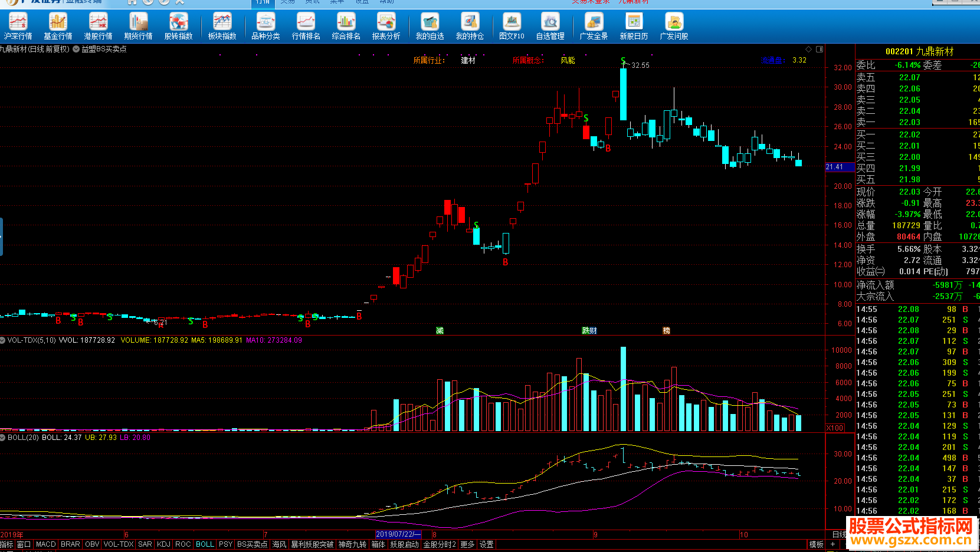Click 指标 button at bottom left
The height and width of the screenshot is (552, 980).
pos(6,544)
